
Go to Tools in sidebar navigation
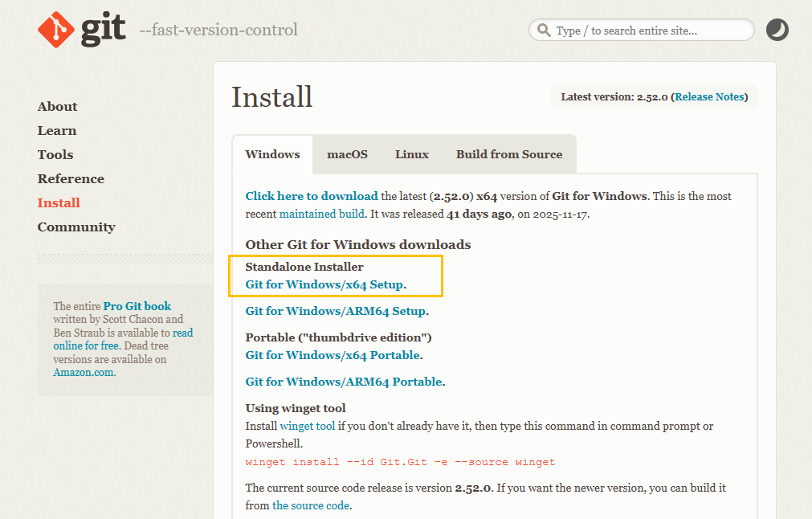[x=55, y=155]
